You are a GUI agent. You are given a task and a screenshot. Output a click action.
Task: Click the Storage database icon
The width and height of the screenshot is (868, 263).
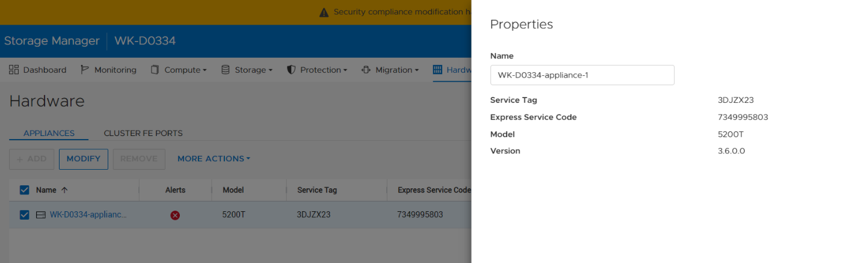(x=226, y=70)
